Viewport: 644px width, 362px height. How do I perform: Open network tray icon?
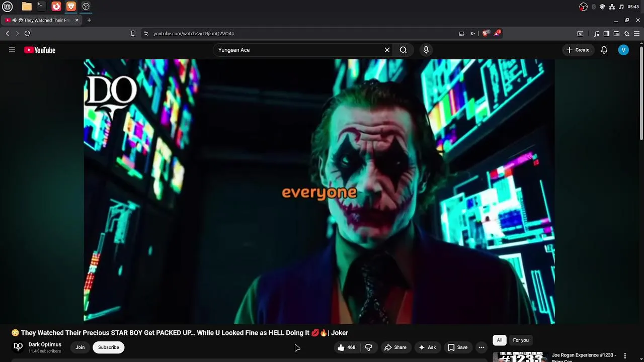click(612, 7)
